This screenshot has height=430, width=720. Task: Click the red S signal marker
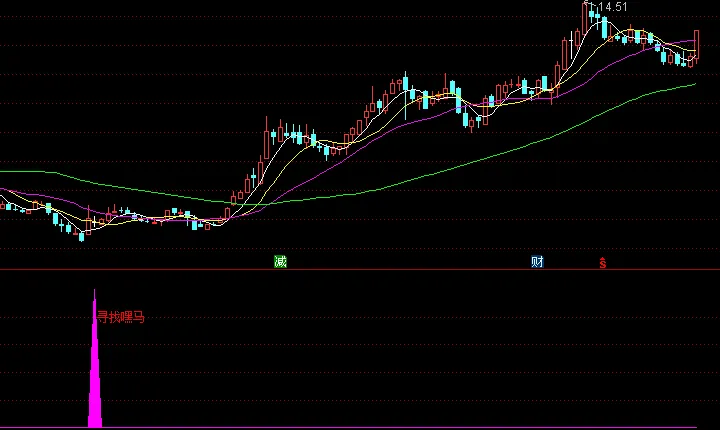click(x=602, y=262)
